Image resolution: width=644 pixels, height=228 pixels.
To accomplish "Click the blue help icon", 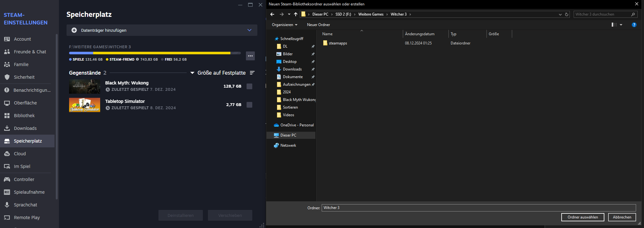I will pos(634,25).
